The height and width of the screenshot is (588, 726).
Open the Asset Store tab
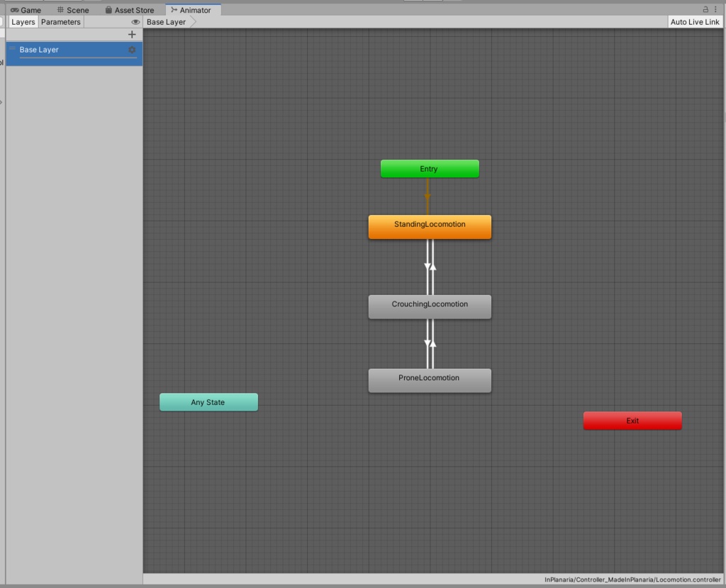click(x=130, y=10)
